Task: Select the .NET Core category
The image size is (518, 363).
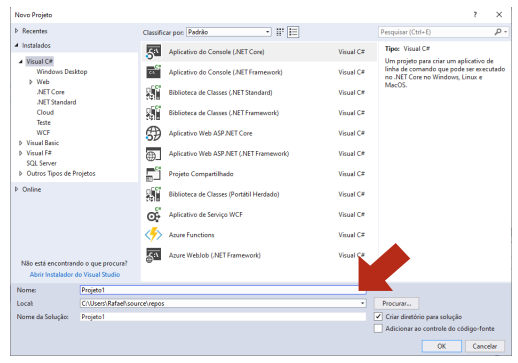Action: [x=50, y=92]
